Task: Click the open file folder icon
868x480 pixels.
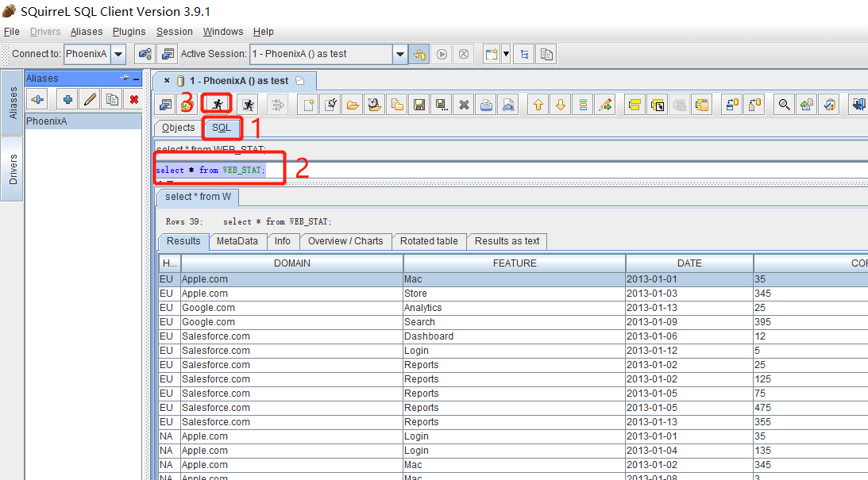Action: pyautogui.click(x=353, y=105)
